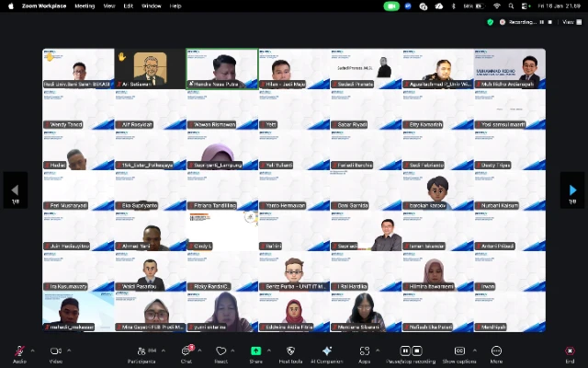Screen dimensions: 588x368
Task: Select Hendra Nasa Putra's active video tile
Action: coord(222,68)
